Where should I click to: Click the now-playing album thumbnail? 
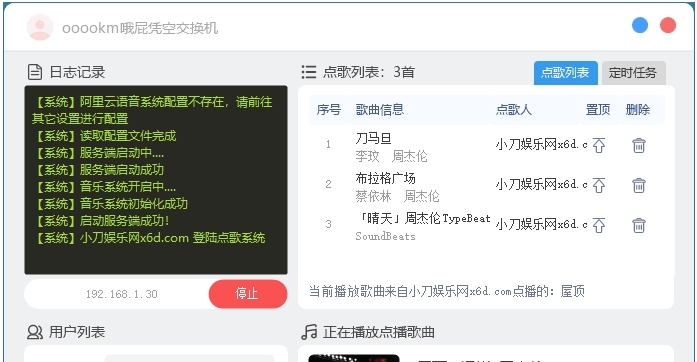click(354, 358)
